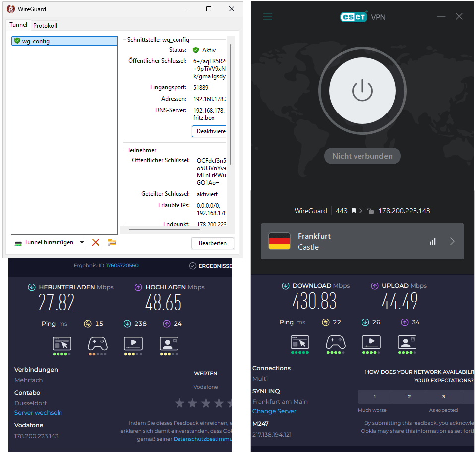
Task: Click Server wechseln link
Action: (39, 413)
